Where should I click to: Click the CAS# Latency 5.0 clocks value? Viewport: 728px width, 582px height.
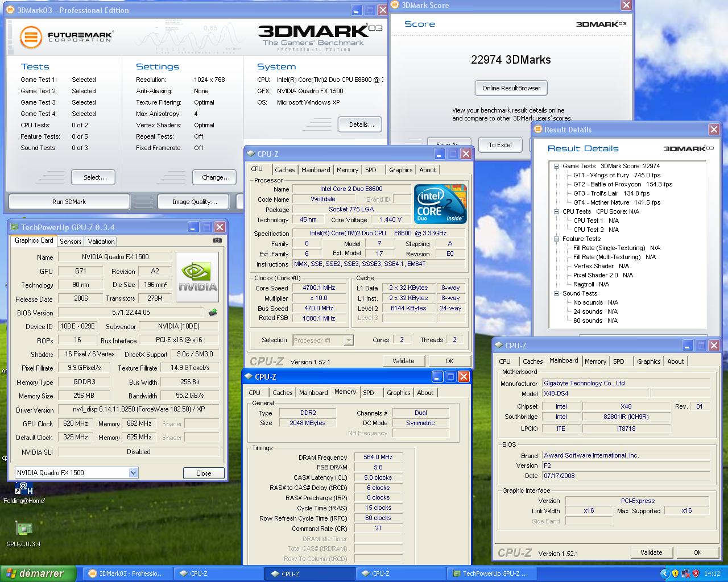click(x=378, y=477)
